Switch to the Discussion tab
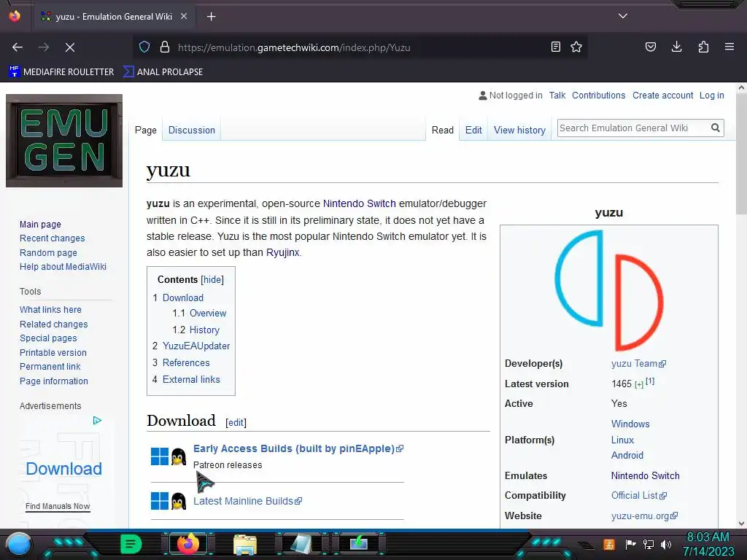 pos(192,130)
